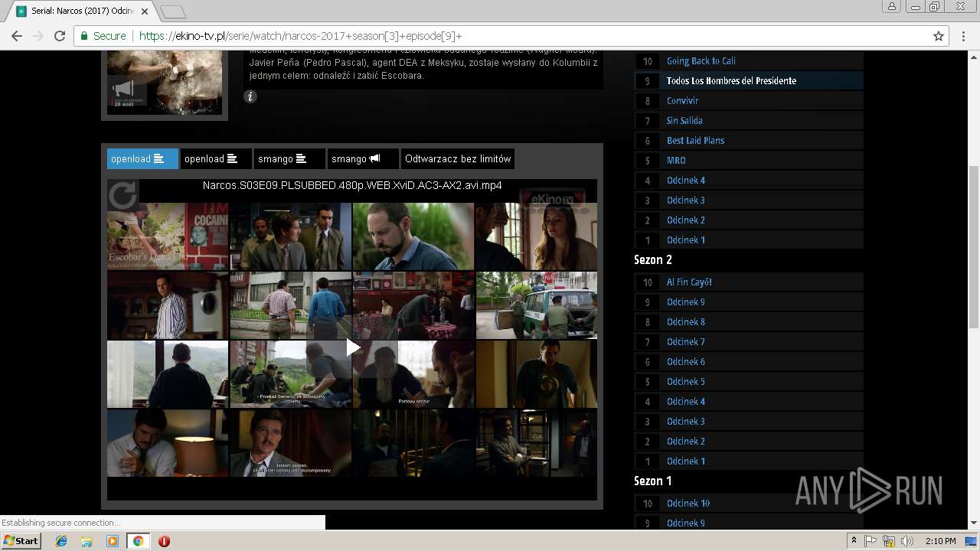
Task: Open Season 3 Odcinek 3
Action: tap(686, 200)
